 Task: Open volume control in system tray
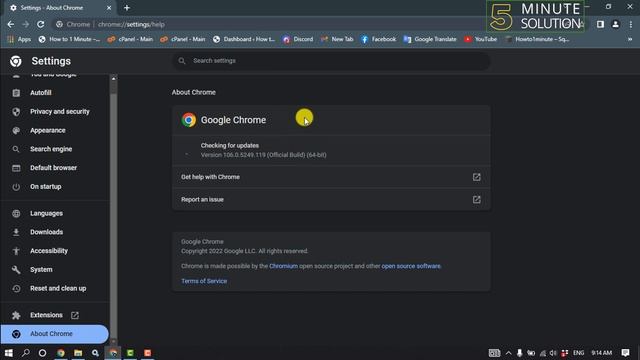pyautogui.click(x=553, y=353)
